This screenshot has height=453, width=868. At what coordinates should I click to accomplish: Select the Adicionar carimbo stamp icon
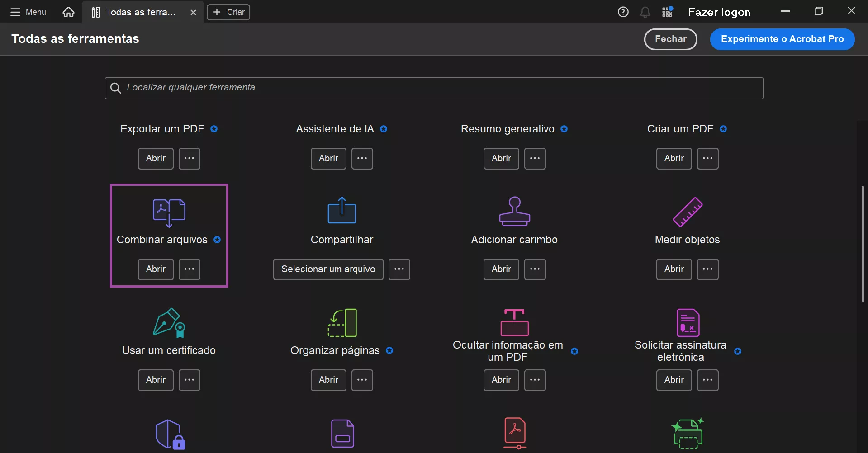(514, 210)
